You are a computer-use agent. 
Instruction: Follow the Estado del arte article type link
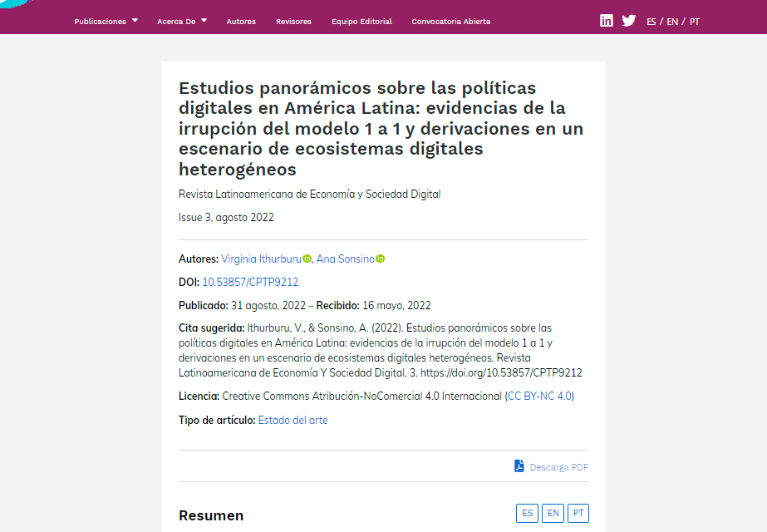pos(293,421)
